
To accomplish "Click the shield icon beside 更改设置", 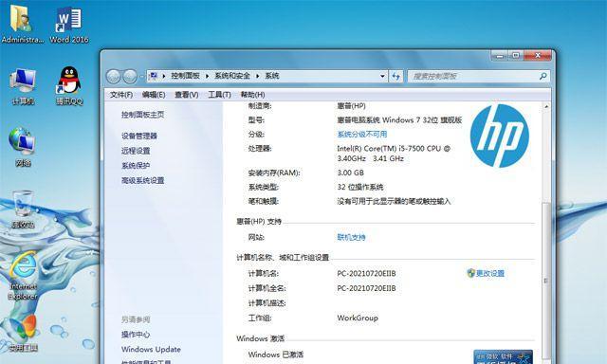I will tap(470, 273).
